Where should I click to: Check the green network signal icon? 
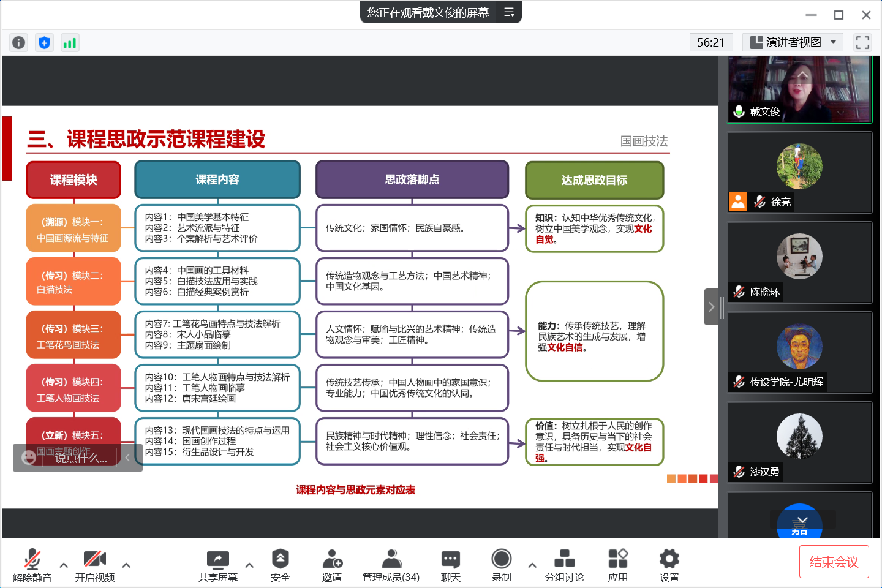(70, 42)
